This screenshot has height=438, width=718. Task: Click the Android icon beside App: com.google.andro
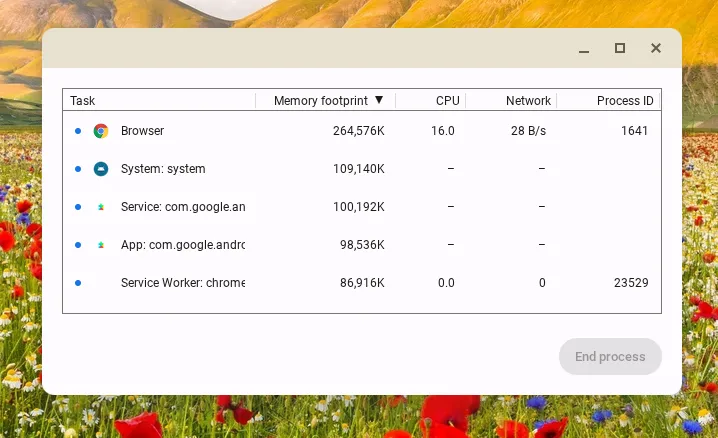pyautogui.click(x=101, y=245)
